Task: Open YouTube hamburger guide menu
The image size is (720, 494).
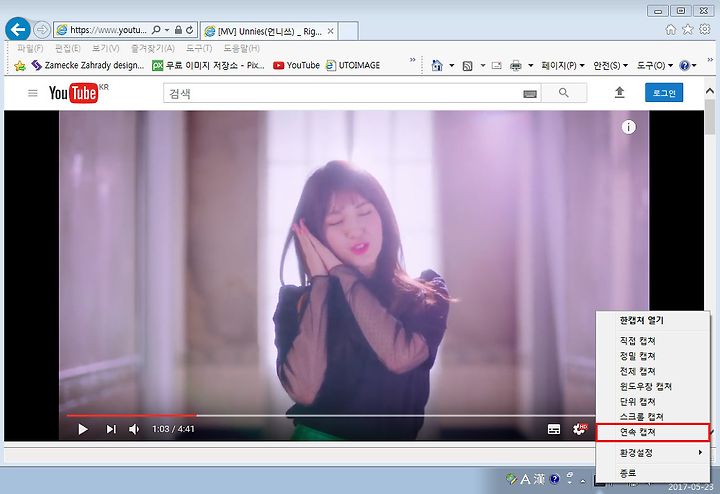Action: point(33,93)
